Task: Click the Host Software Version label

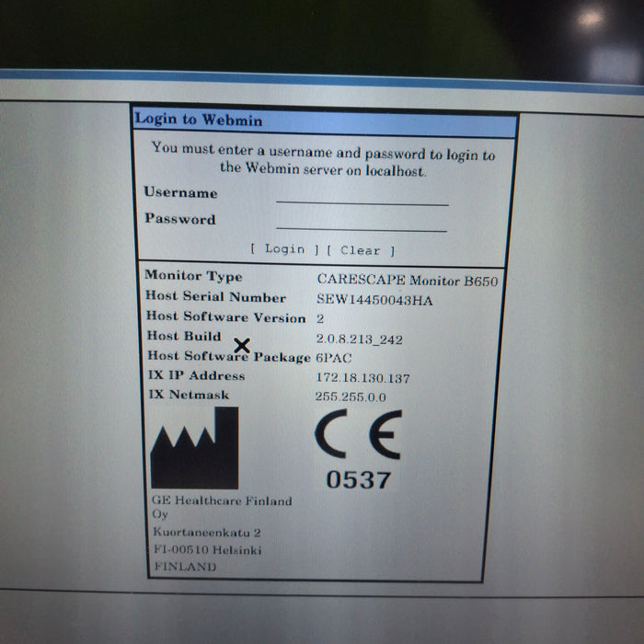Action: (x=225, y=316)
